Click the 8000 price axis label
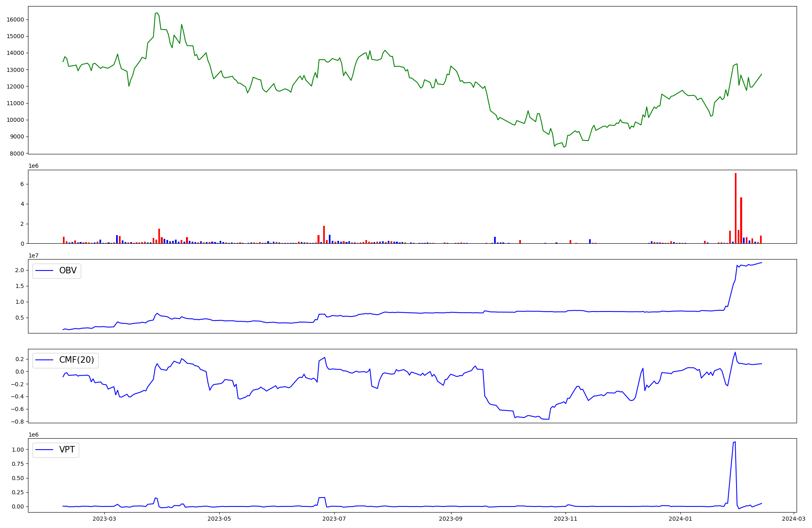 click(x=17, y=154)
